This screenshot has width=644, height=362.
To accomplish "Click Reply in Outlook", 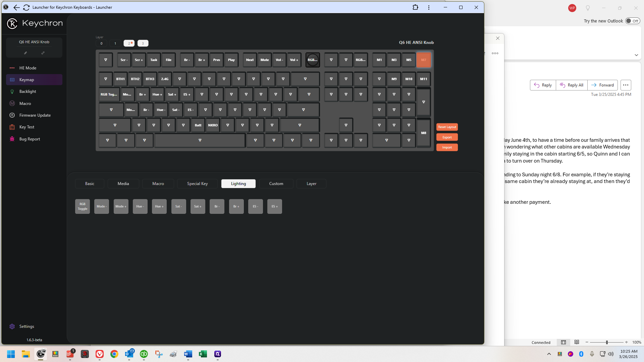I will pyautogui.click(x=543, y=85).
